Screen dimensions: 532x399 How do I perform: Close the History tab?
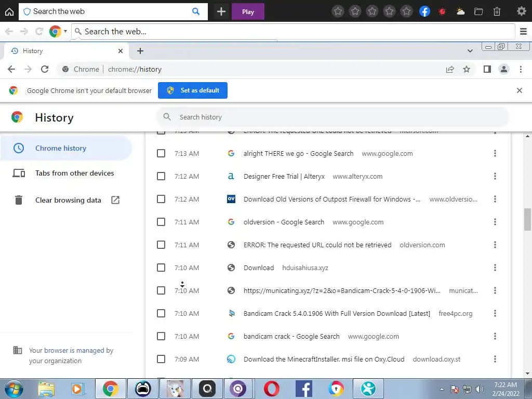121,51
